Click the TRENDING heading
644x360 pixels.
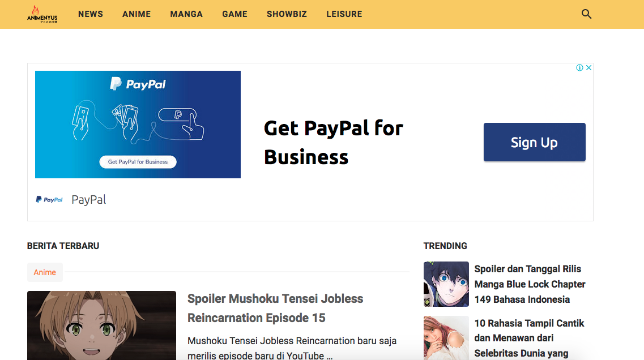(x=445, y=246)
